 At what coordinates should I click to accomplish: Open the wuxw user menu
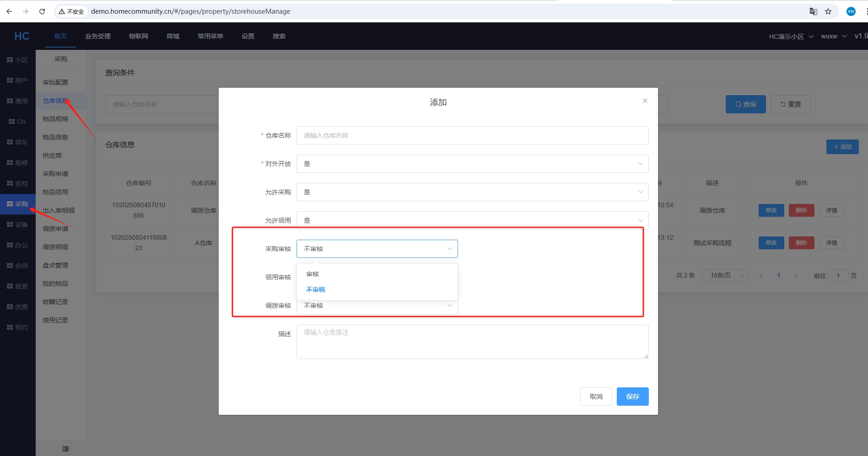click(834, 37)
